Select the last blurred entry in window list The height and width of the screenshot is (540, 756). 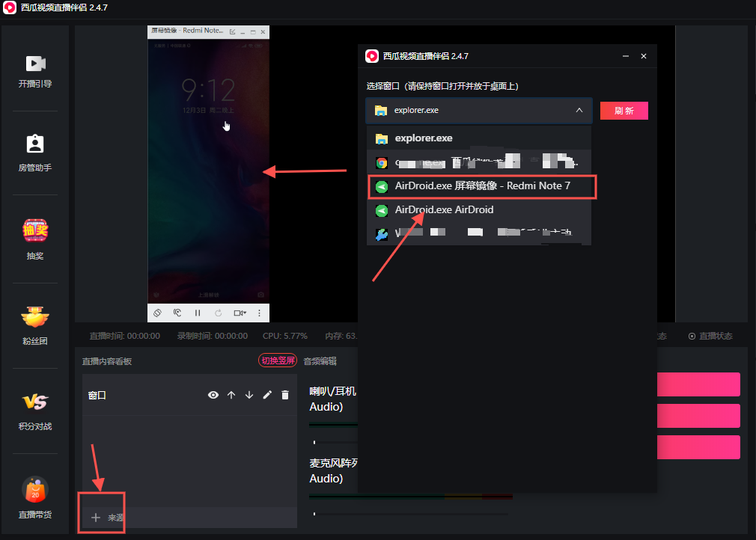coord(479,233)
